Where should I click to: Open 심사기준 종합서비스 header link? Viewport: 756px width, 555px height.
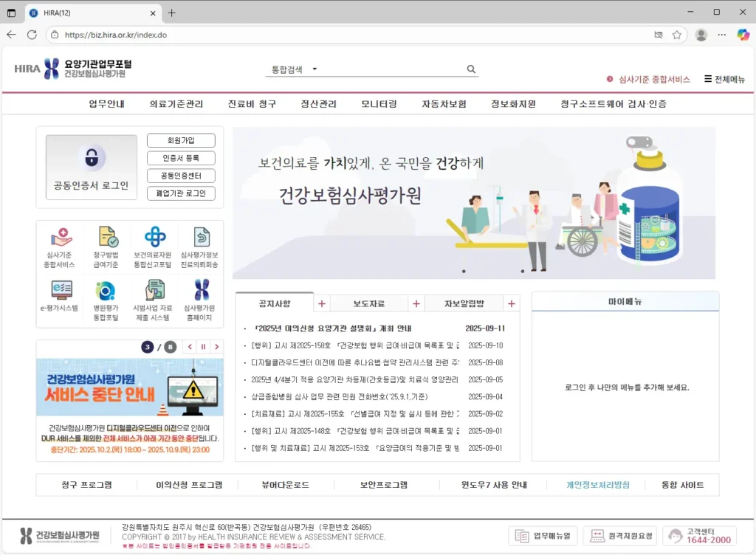(x=648, y=79)
